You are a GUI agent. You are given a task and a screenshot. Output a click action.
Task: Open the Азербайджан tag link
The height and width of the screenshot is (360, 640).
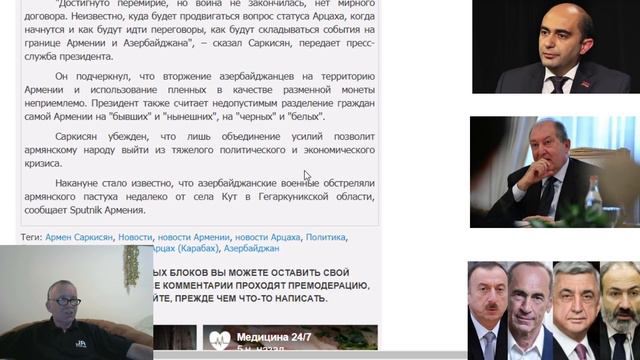pyautogui.click(x=251, y=248)
